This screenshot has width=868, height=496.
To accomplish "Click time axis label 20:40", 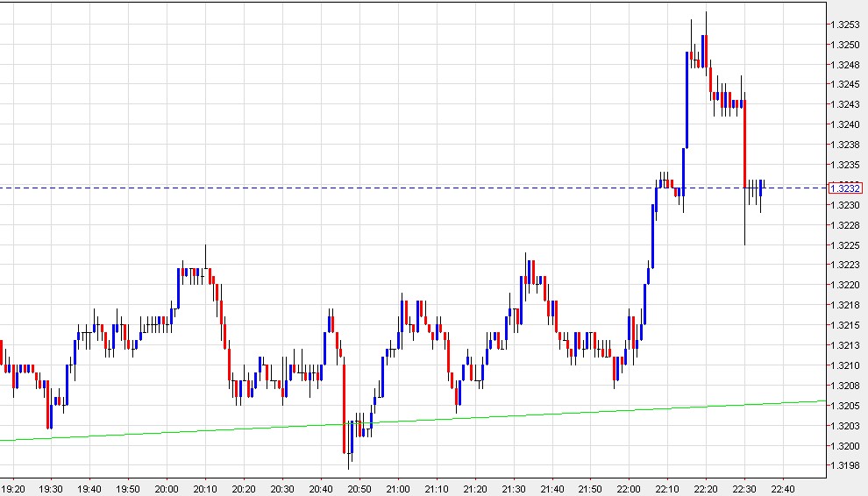I will point(321,489).
